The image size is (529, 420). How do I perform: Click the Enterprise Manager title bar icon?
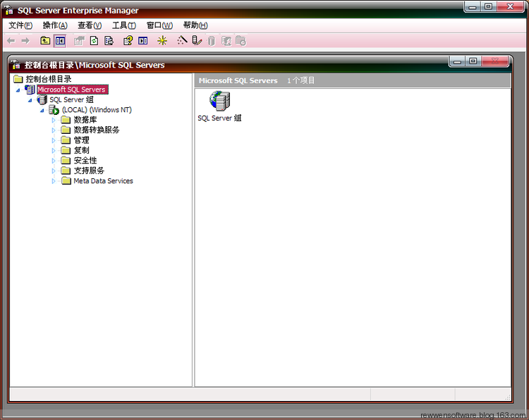9,10
